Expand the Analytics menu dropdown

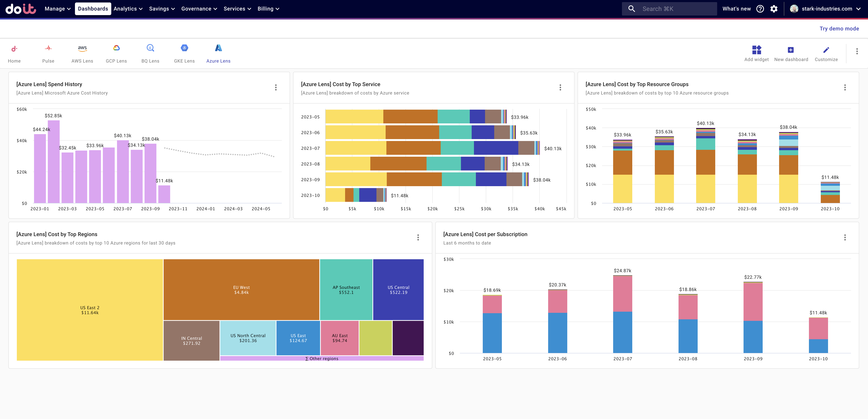pos(128,9)
